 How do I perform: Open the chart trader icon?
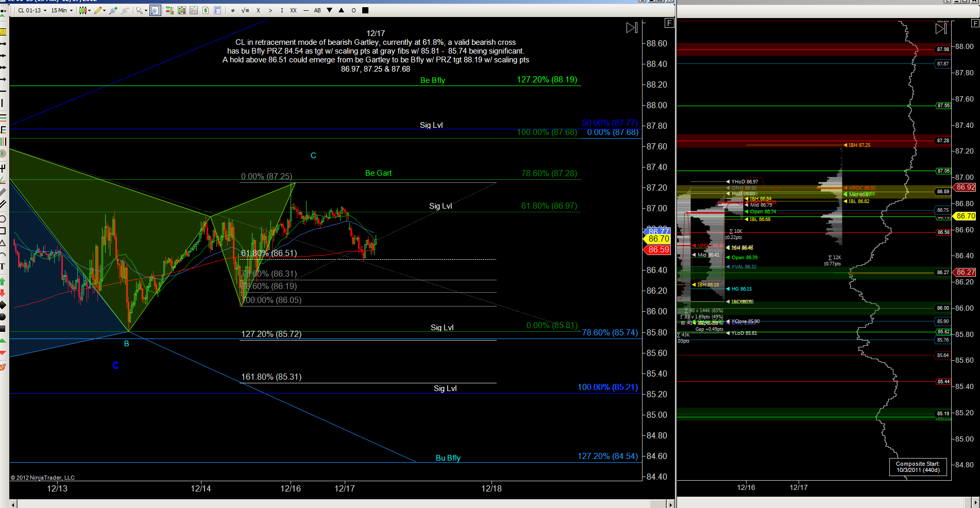169,10
